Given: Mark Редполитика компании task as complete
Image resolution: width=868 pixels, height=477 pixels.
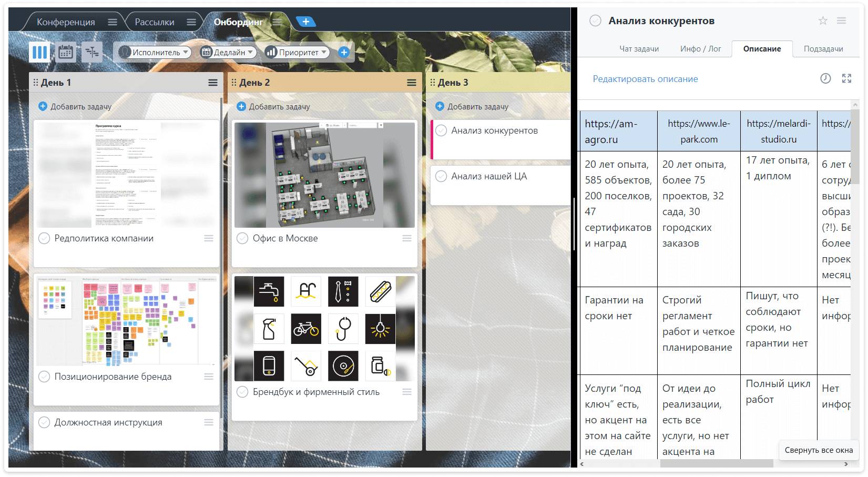Looking at the screenshot, I should [44, 238].
